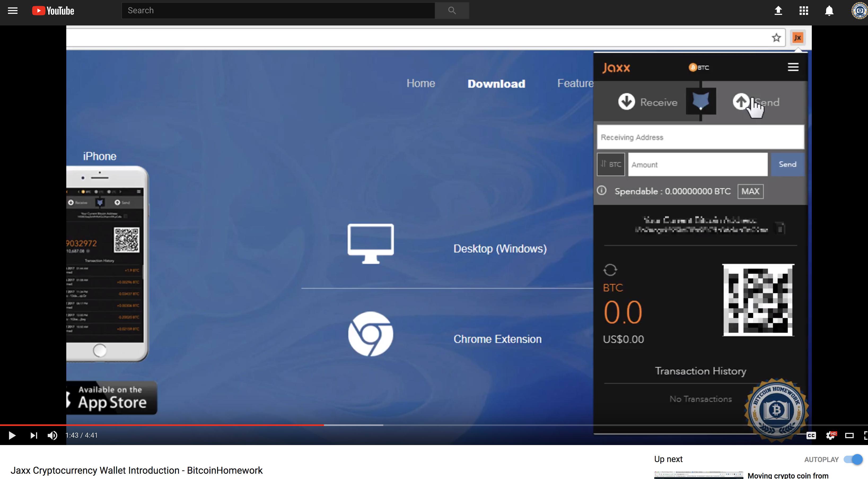Click the MAX spendable button
Image resolution: width=868 pixels, height=479 pixels.
point(750,191)
